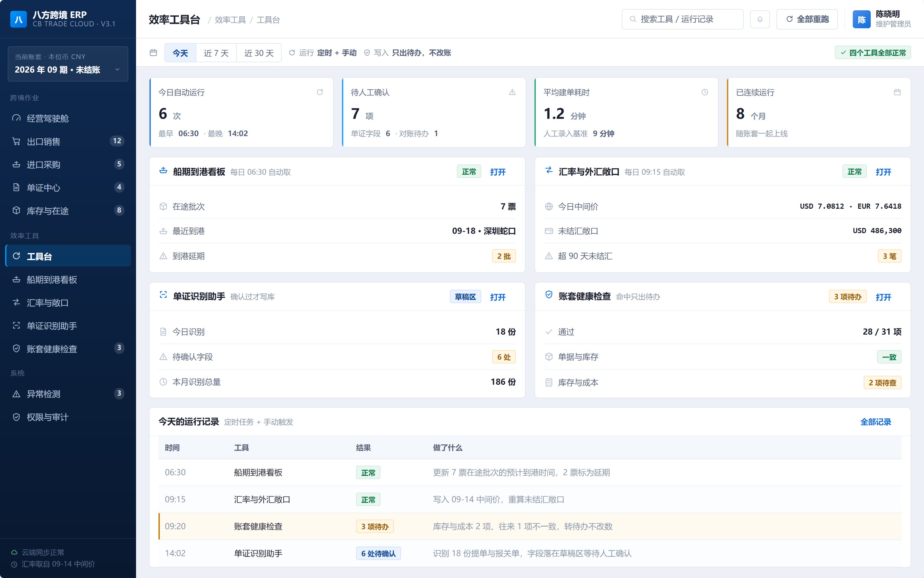Image resolution: width=924 pixels, height=578 pixels.
Task: Open 出口销售 menu item
Action: [68, 141]
